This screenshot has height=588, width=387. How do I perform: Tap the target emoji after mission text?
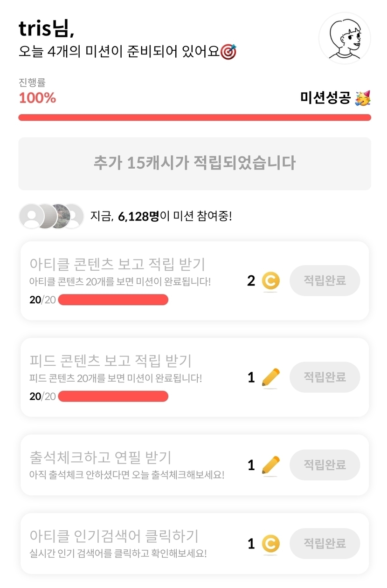point(228,51)
